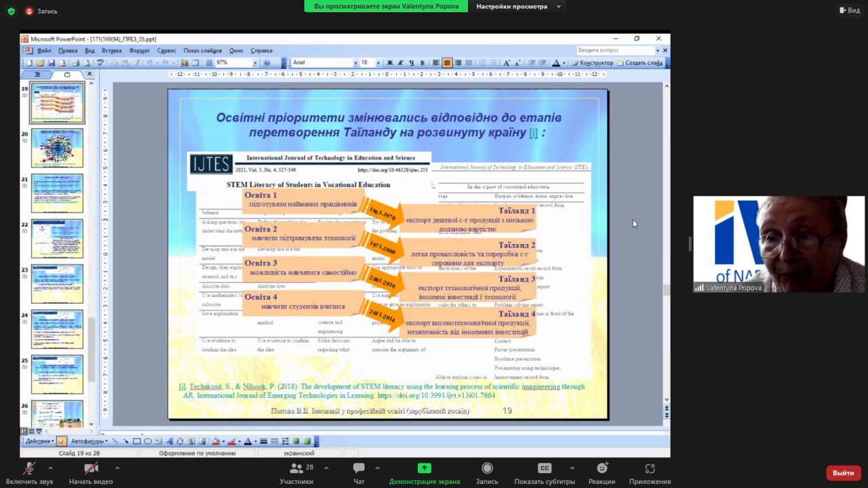The image size is (868, 488).
Task: Open the Формат menu
Action: pyautogui.click(x=139, y=50)
